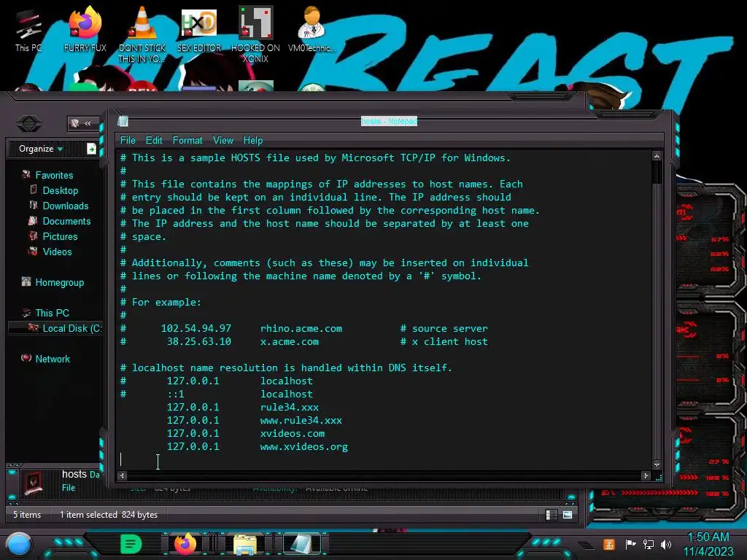Select Homegroup in Explorer sidebar
The width and height of the screenshot is (747, 560).
tap(60, 282)
